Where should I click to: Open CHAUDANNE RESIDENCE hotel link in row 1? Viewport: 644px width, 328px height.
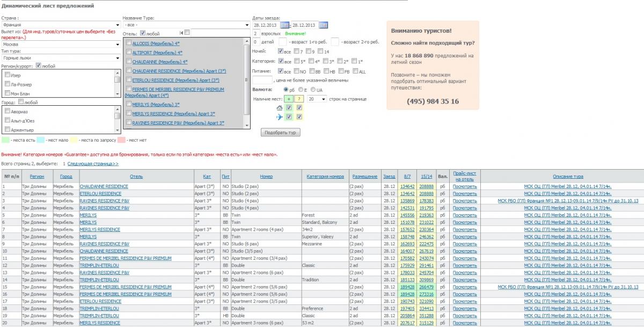tap(104, 186)
